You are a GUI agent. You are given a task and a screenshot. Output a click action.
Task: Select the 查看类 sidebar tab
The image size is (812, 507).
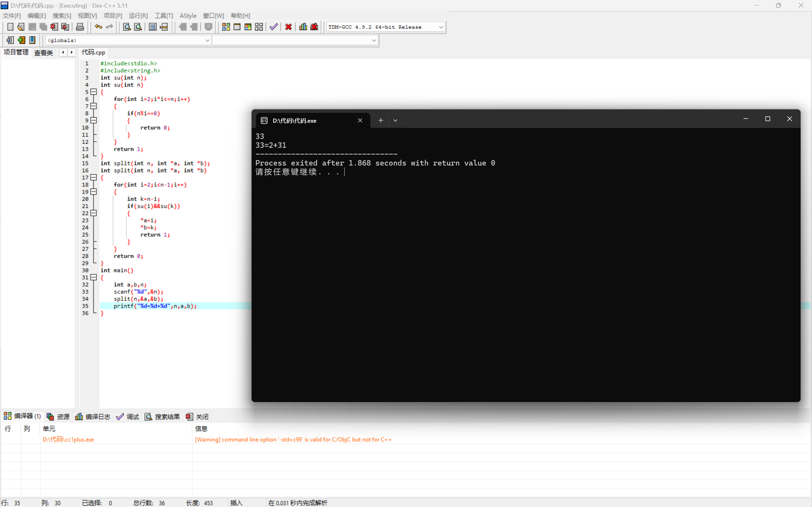tap(43, 53)
